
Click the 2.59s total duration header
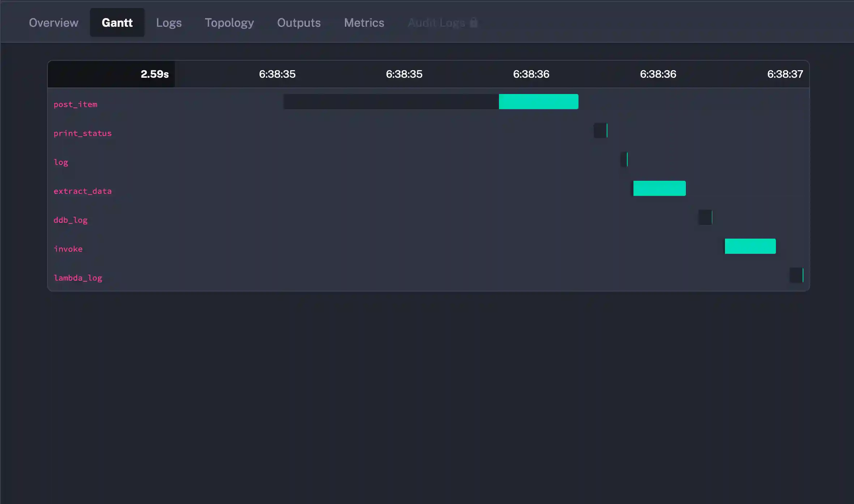(x=154, y=74)
